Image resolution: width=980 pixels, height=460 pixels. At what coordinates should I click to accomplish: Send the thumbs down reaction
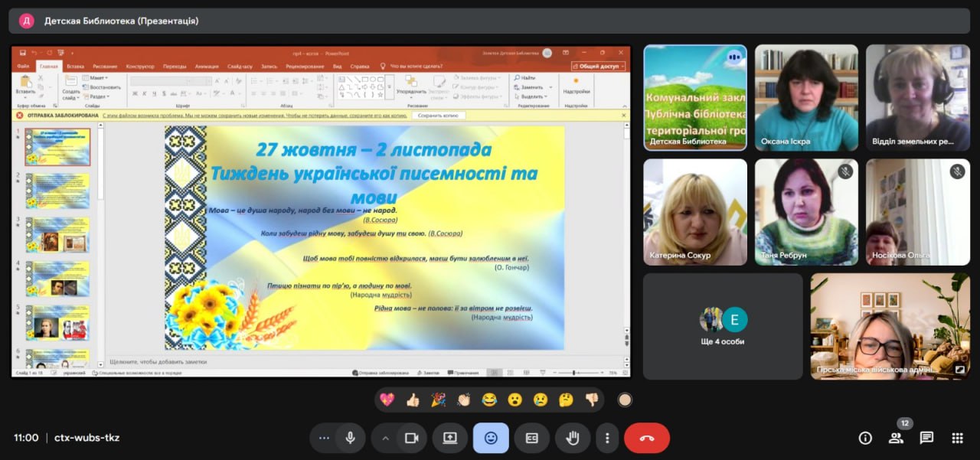click(x=591, y=400)
